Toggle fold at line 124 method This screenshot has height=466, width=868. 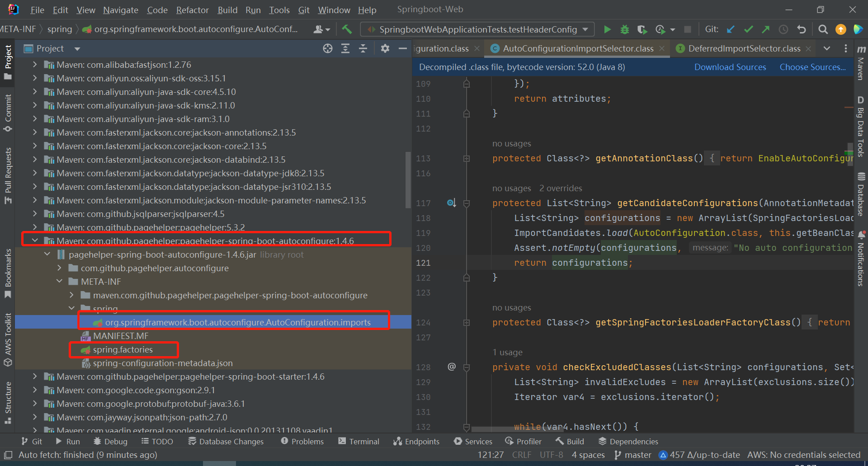coord(467,323)
